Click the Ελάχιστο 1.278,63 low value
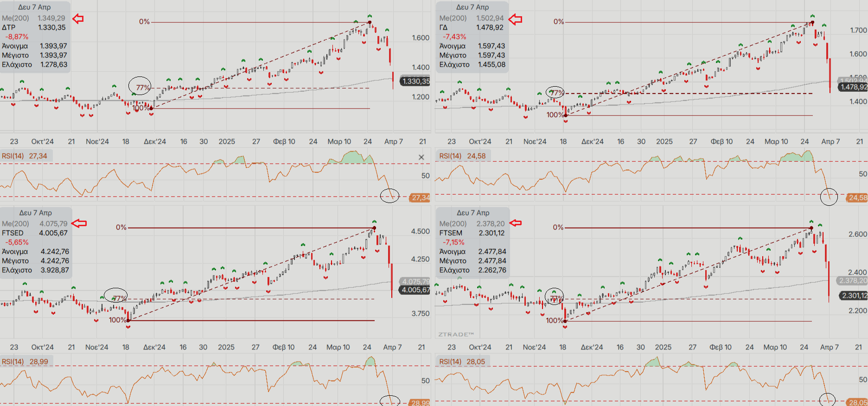Image resolution: width=868 pixels, height=406 pixels. 53,64
